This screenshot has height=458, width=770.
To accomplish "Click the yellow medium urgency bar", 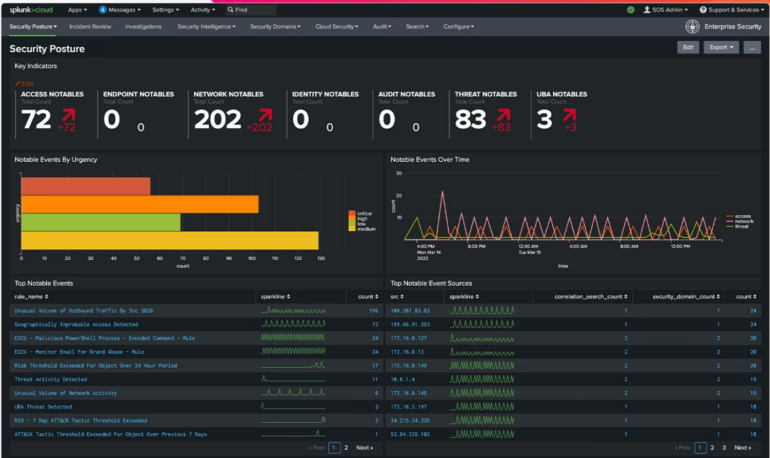I will (170, 241).
